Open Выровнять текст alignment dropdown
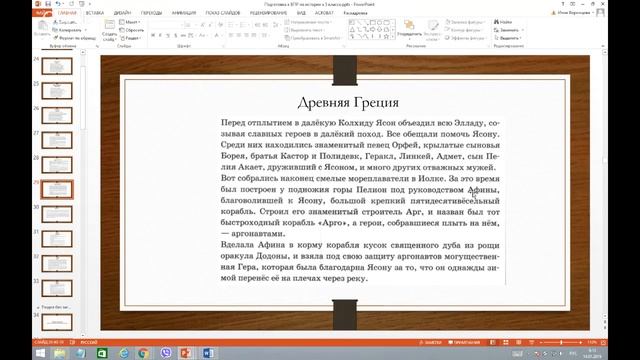 pyautogui.click(x=305, y=30)
